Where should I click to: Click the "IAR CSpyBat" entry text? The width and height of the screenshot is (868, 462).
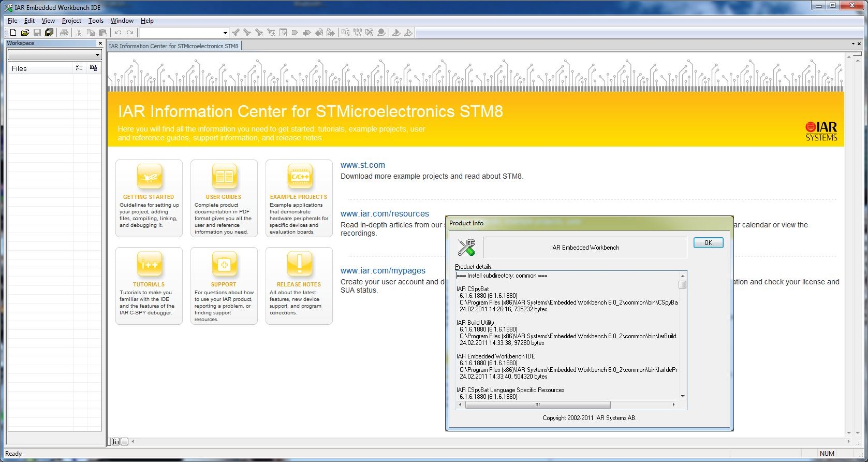(473, 289)
